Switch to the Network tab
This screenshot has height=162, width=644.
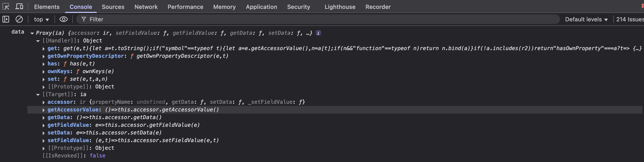click(x=146, y=7)
